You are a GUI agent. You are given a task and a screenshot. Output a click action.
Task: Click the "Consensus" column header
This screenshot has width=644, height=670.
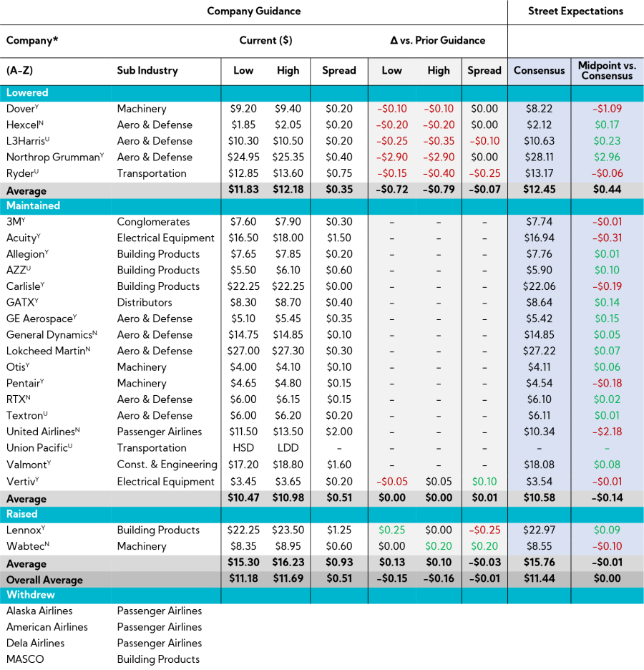coord(539,71)
